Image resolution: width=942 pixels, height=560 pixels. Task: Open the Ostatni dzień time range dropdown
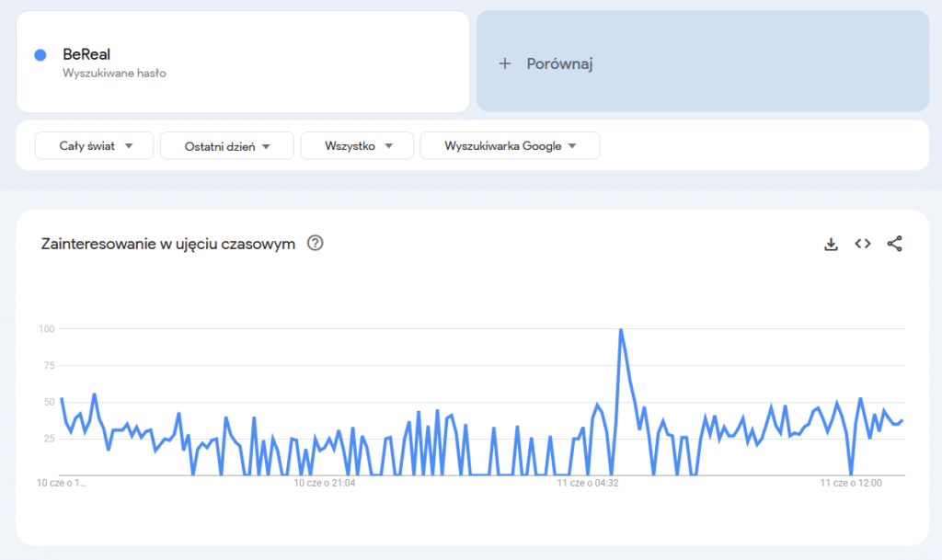227,145
